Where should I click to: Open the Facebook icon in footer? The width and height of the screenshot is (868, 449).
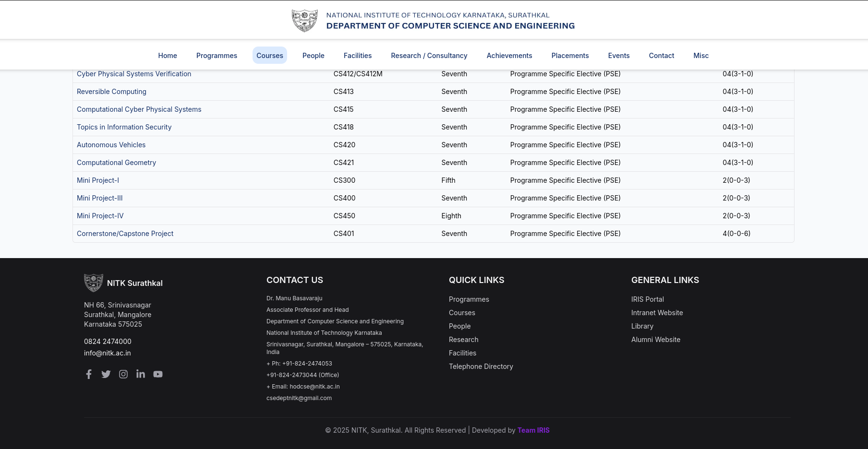pyautogui.click(x=89, y=374)
